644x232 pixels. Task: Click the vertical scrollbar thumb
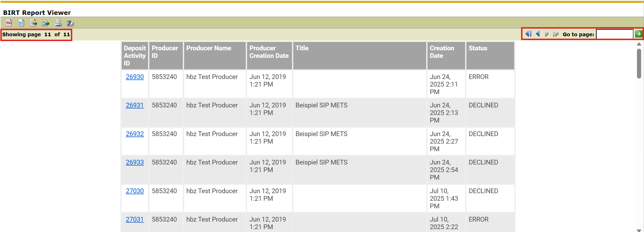pyautogui.click(x=639, y=63)
